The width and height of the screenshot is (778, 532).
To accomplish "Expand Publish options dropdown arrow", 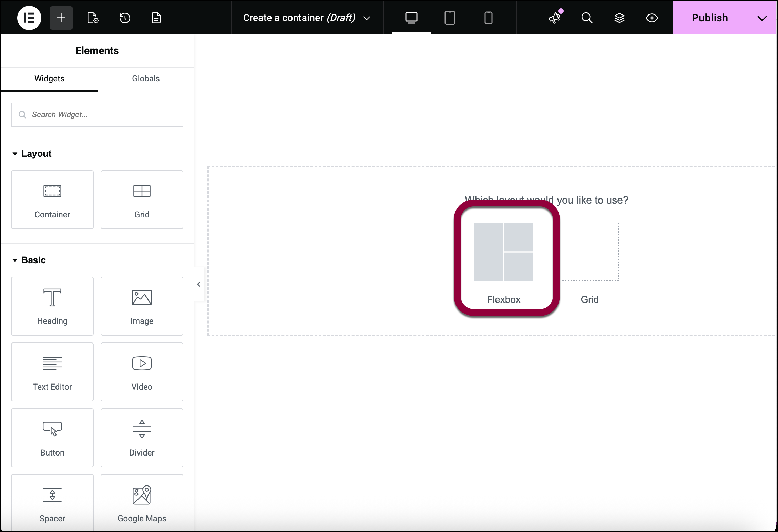I will coord(762,18).
